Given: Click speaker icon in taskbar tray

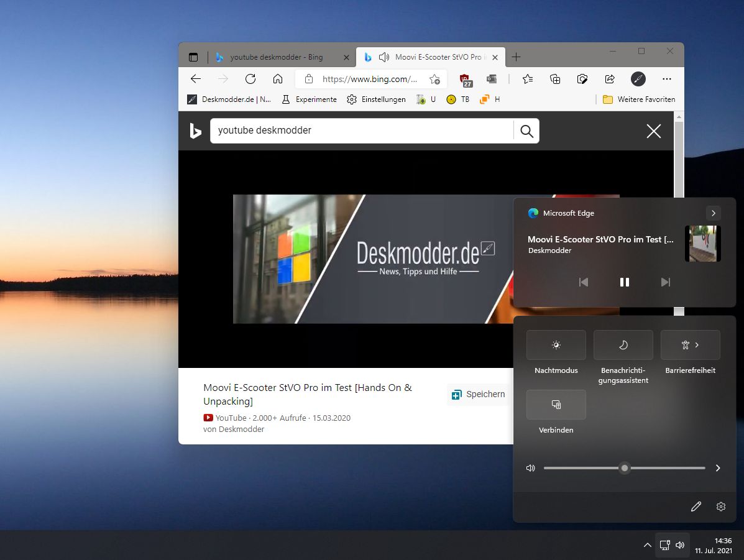Looking at the screenshot, I should (x=680, y=545).
